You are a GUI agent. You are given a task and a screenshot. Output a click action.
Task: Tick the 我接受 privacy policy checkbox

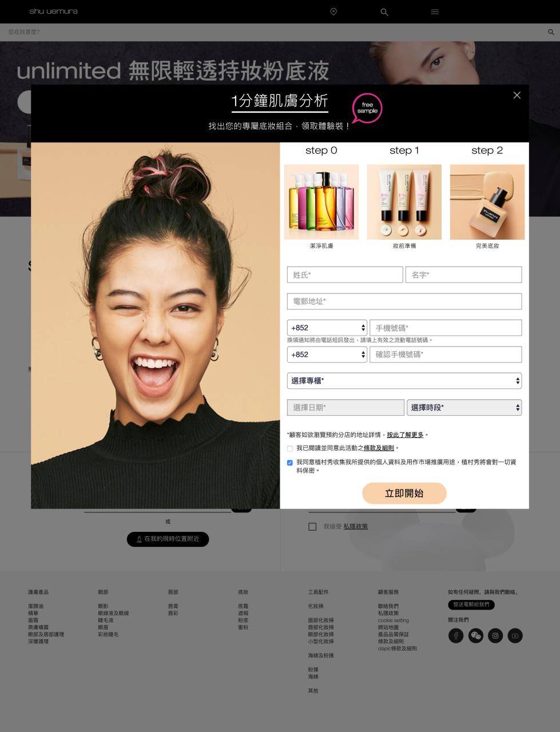coord(312,527)
